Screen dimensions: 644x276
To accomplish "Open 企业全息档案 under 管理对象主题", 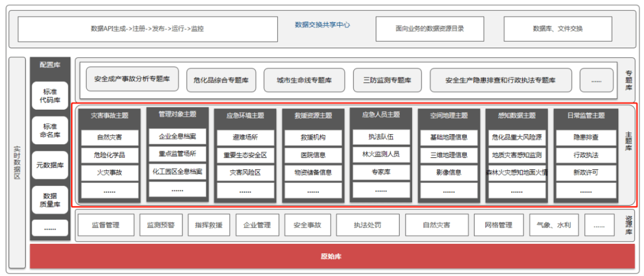I will [177, 137].
